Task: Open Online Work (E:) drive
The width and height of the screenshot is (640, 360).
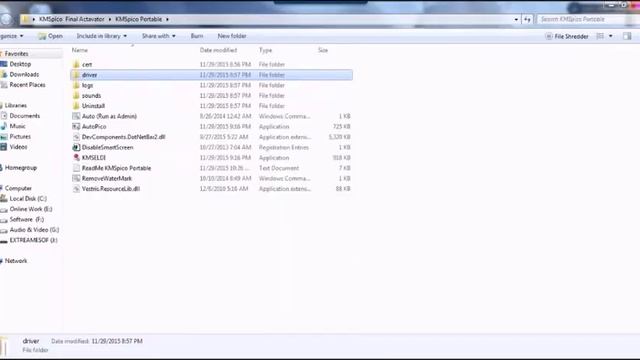Action: (x=31, y=209)
